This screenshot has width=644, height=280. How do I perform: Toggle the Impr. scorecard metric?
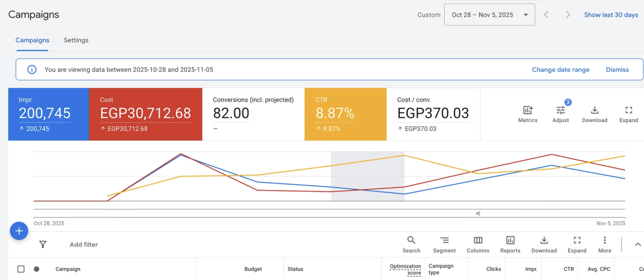click(48, 114)
